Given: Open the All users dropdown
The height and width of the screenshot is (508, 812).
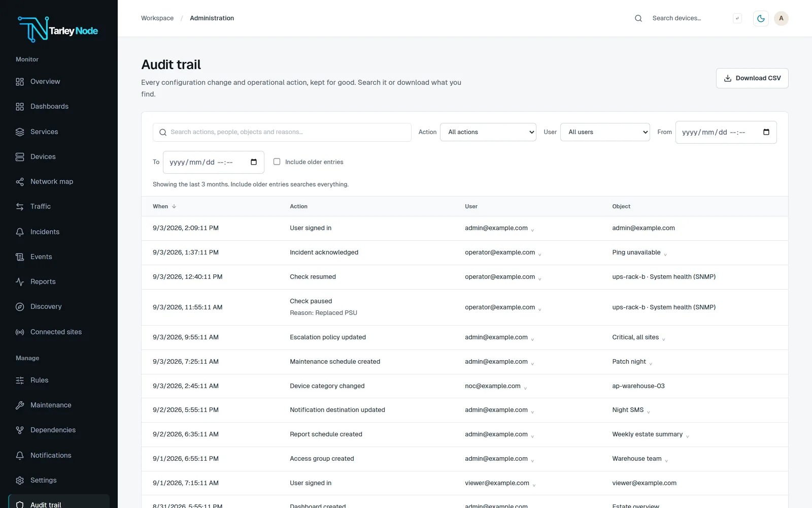Looking at the screenshot, I should click(x=605, y=132).
